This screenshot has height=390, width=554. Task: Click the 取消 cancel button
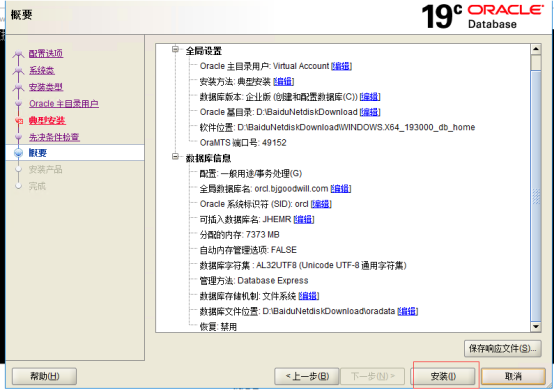tap(513, 376)
